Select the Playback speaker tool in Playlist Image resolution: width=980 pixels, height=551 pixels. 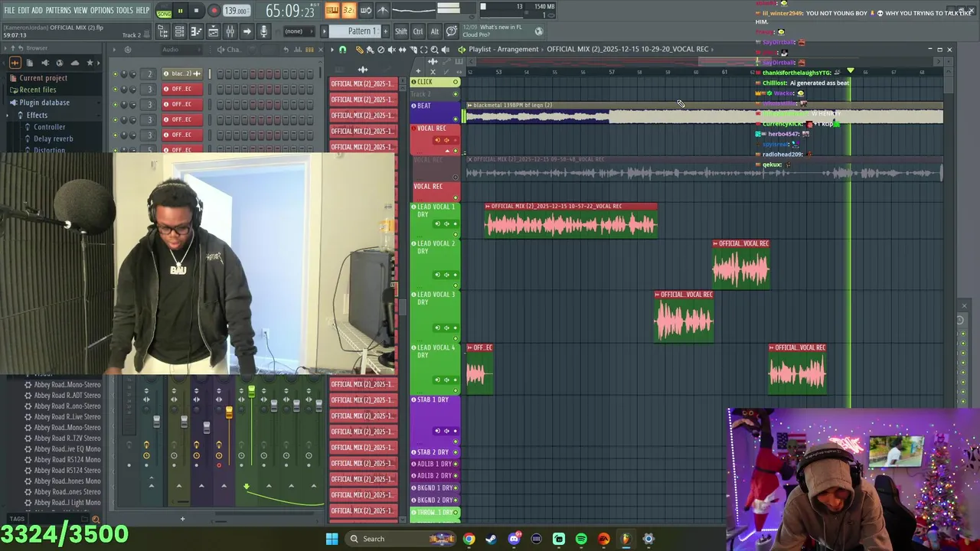445,49
